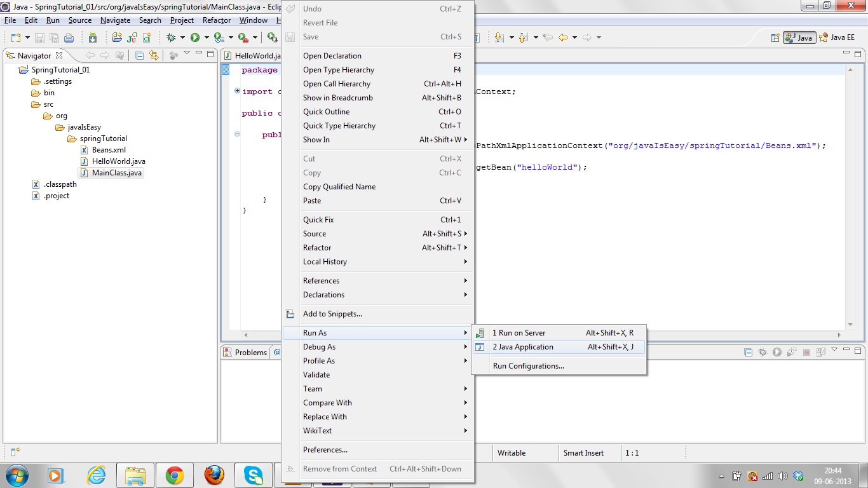Open the New wizard dropdown arrow
The width and height of the screenshot is (868, 488).
tap(27, 37)
